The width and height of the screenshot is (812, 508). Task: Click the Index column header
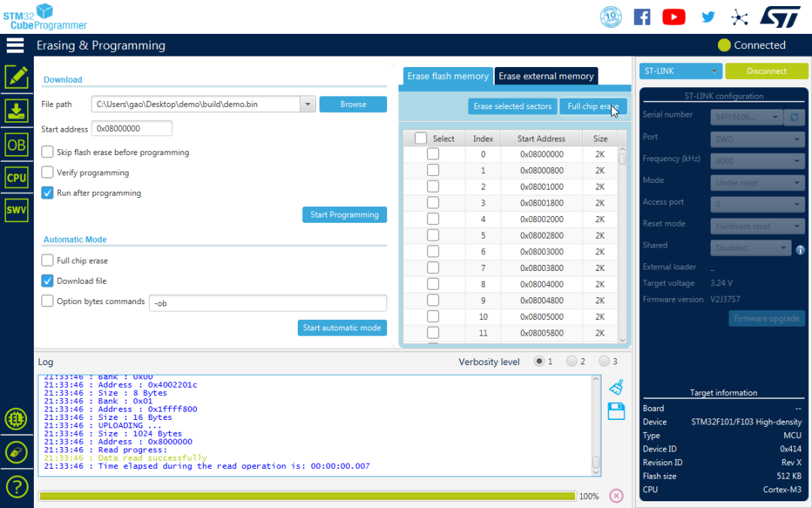[483, 138]
